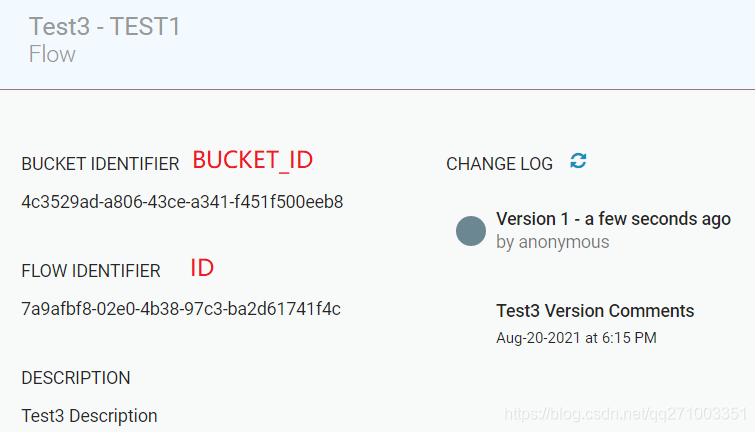Click the FLOW IDENTIFIER label
The height and width of the screenshot is (432, 755).
[91, 271]
